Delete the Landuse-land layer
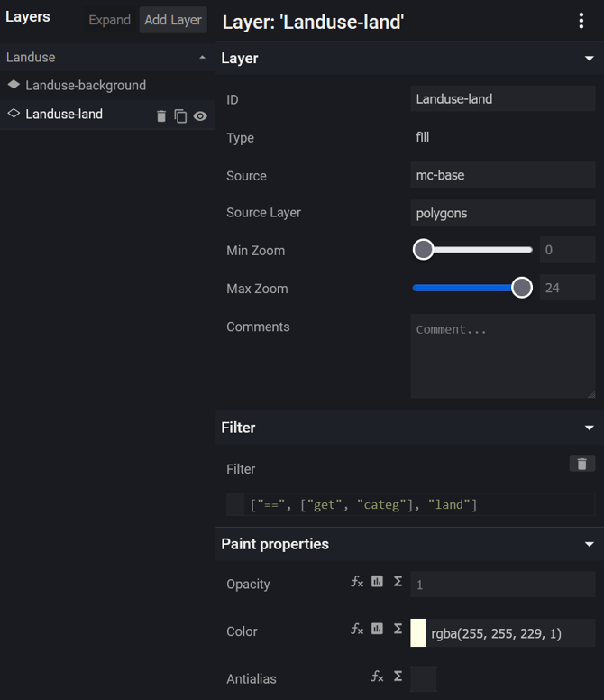604x700 pixels. [161, 115]
